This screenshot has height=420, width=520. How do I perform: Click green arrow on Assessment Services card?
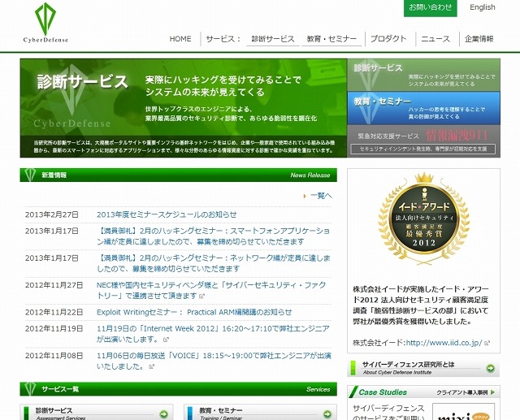click(164, 414)
